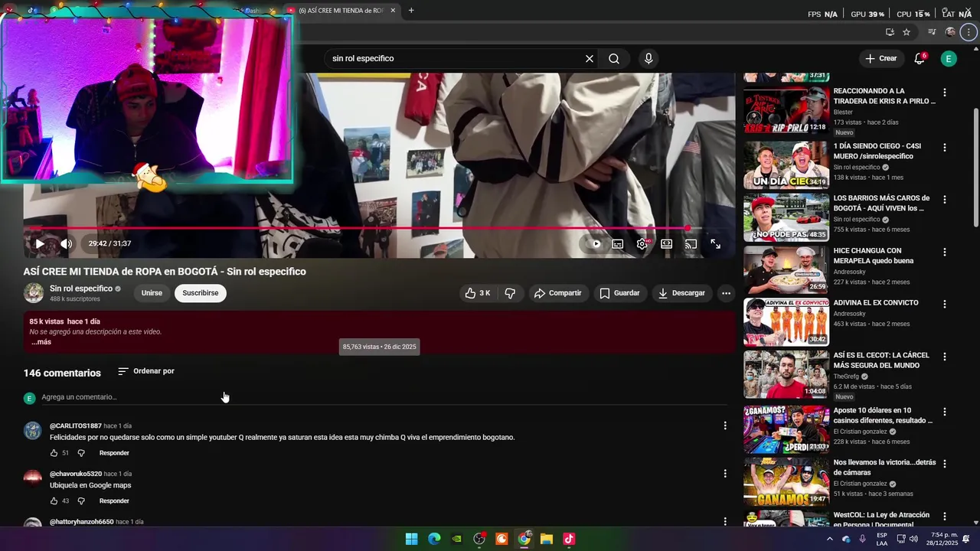Click the Compartir button
This screenshot has width=980, height=551.
tap(558, 293)
